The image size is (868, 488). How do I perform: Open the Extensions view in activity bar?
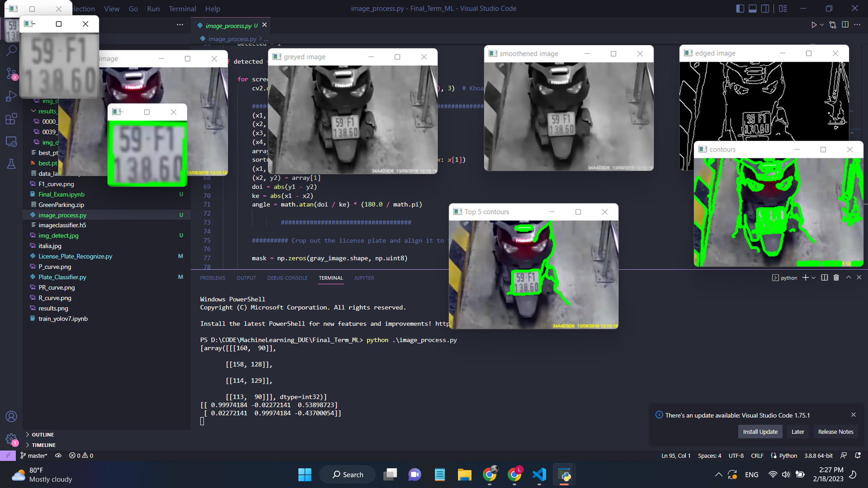[x=11, y=119]
